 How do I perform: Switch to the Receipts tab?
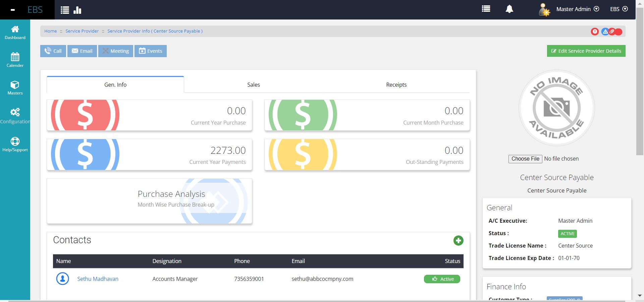pyautogui.click(x=396, y=85)
